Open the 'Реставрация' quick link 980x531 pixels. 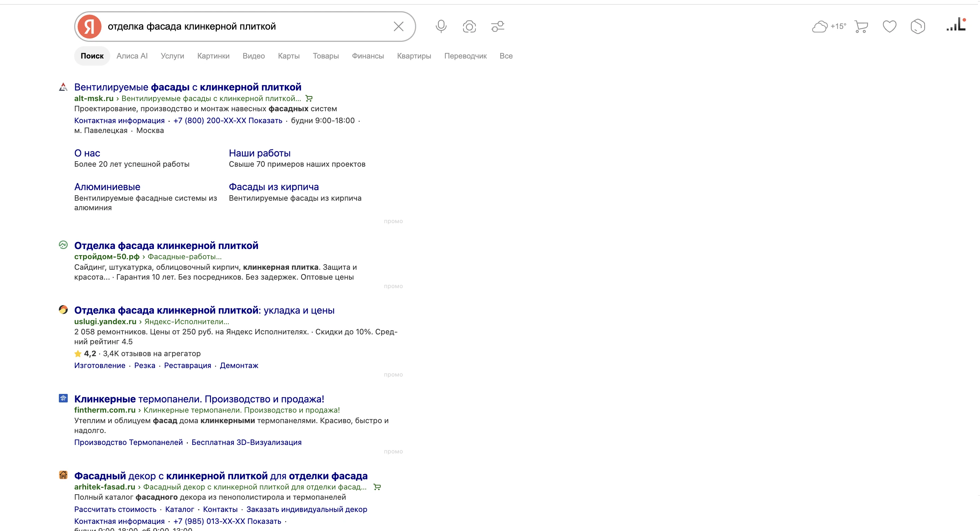(x=187, y=366)
